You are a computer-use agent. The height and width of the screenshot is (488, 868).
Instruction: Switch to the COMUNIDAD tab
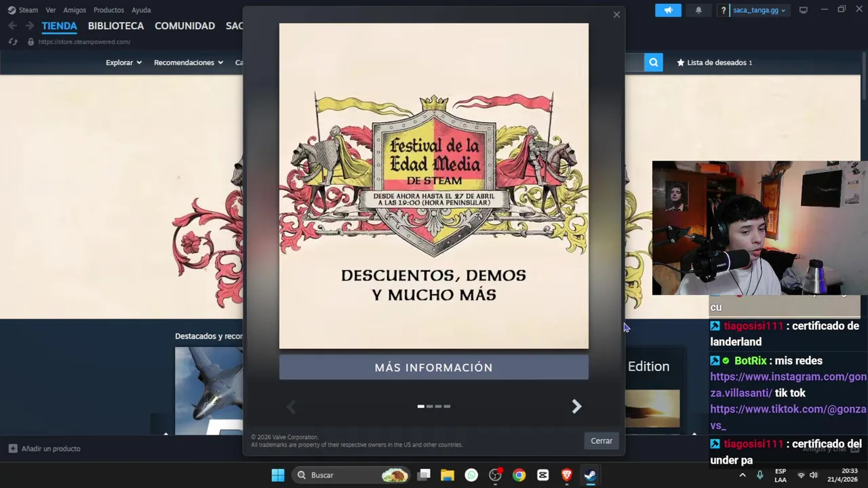pyautogui.click(x=184, y=26)
